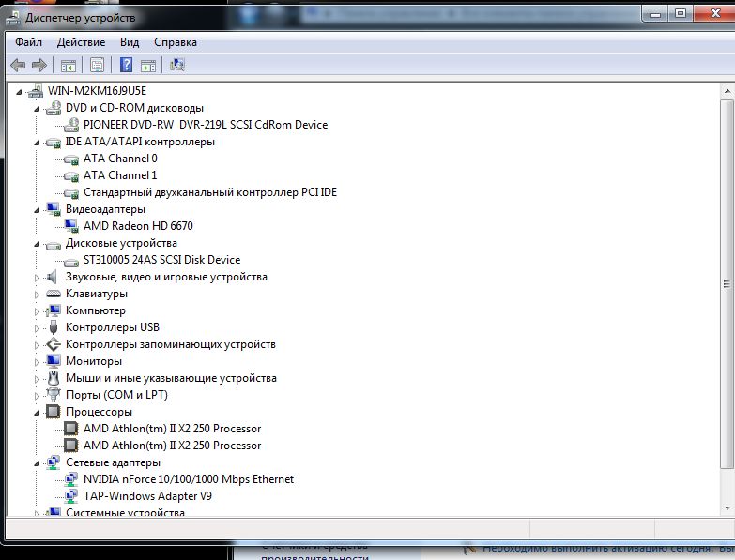Expand Порты (COM и LPT) category
The height and width of the screenshot is (560, 735).
tap(37, 396)
